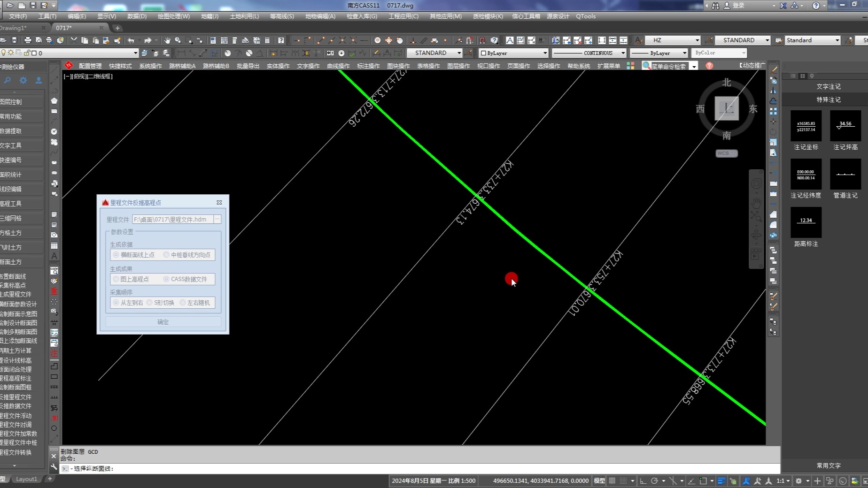
Task: Click the help question mark toolbar icon
Action: click(281, 40)
